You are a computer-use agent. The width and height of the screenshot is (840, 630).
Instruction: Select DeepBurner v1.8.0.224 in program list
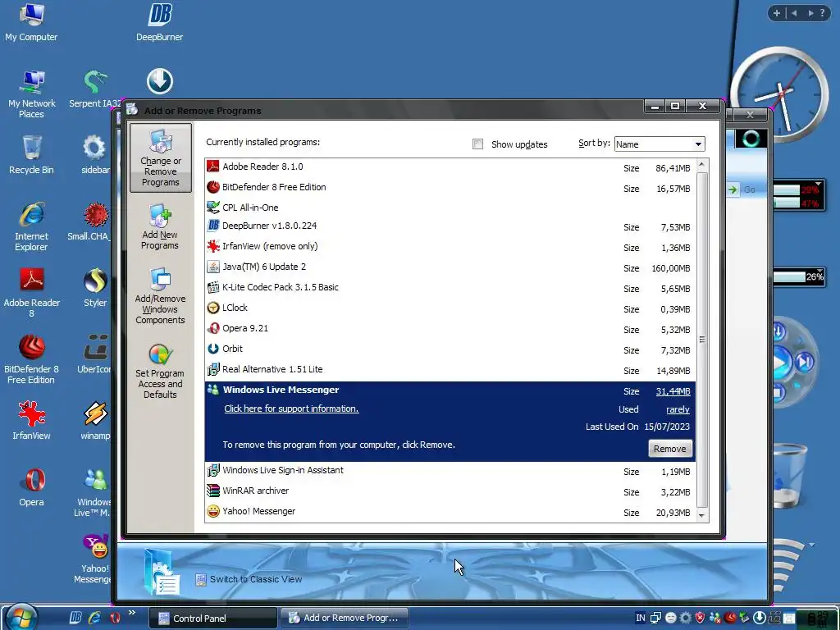450,226
